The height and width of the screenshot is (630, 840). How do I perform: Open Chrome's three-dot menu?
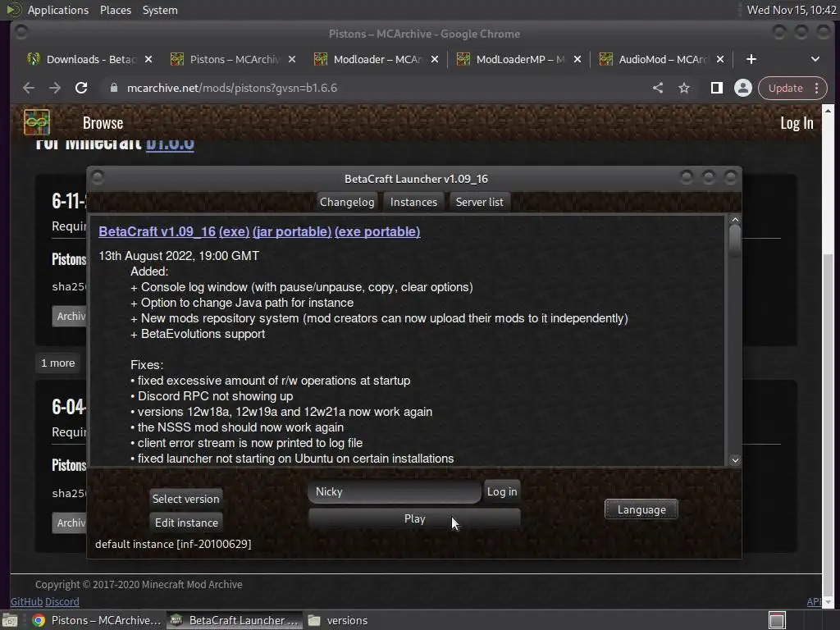(816, 88)
